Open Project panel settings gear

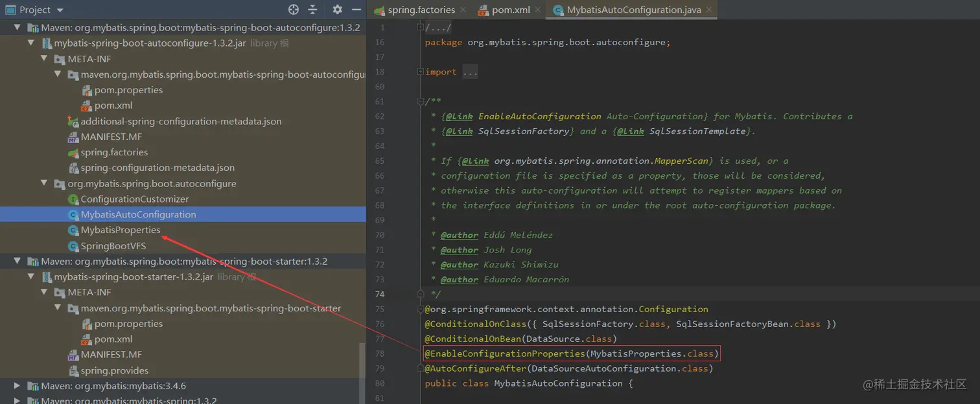pyautogui.click(x=337, y=10)
